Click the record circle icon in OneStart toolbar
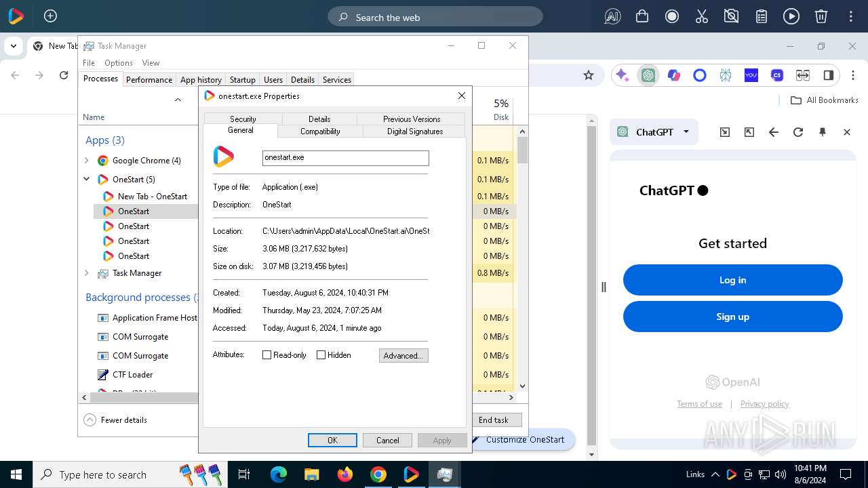The width and height of the screenshot is (868, 488). click(x=672, y=17)
